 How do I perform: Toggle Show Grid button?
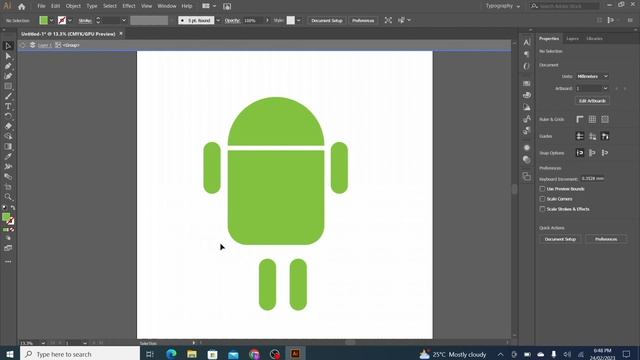pyautogui.click(x=592, y=119)
